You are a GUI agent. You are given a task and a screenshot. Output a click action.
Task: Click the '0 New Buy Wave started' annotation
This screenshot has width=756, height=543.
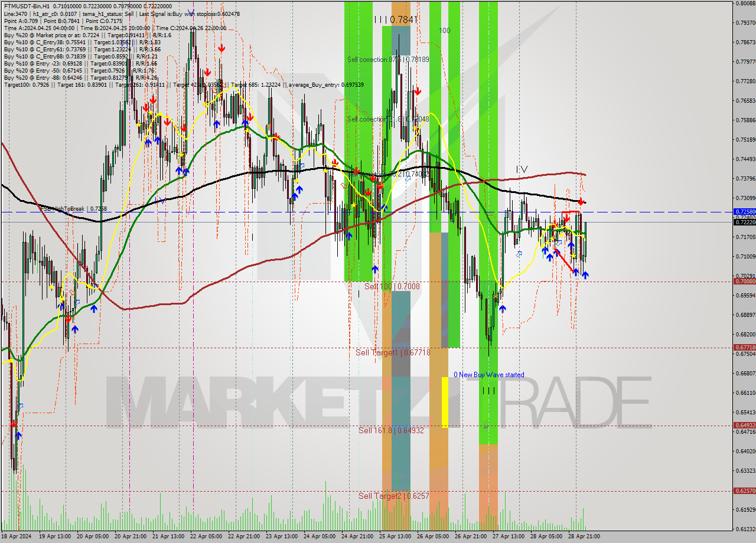488,375
